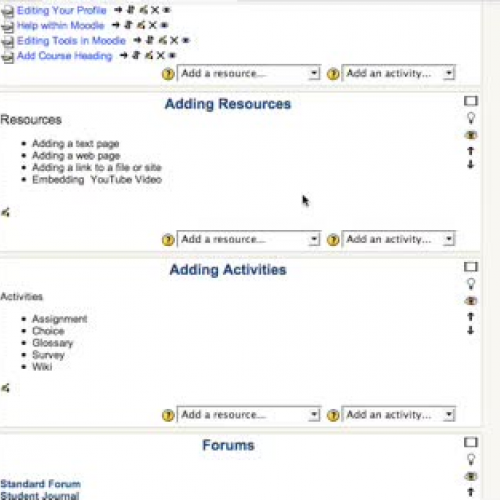Click move icon for Help within Moodle
Screen dimensions: 500x500
coord(129,25)
